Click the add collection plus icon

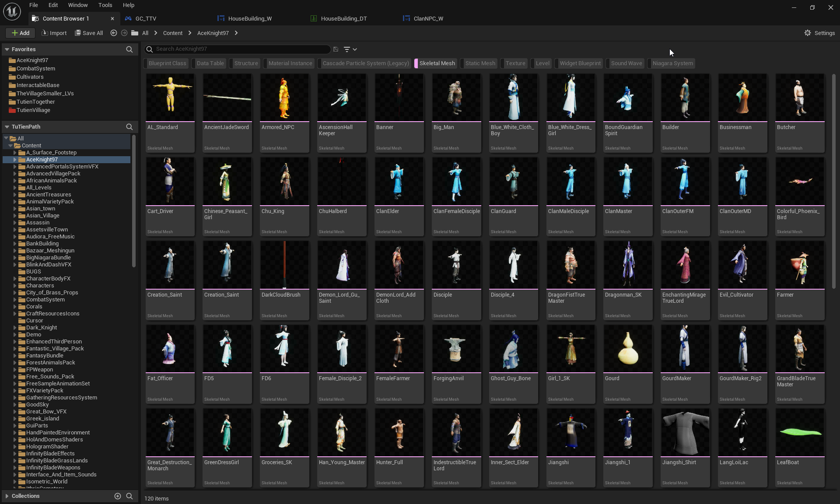click(x=117, y=496)
